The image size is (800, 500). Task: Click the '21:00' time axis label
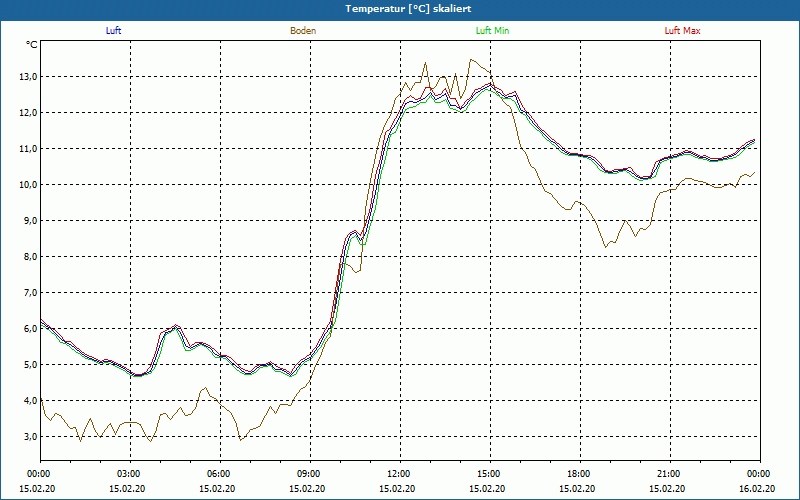coord(670,474)
